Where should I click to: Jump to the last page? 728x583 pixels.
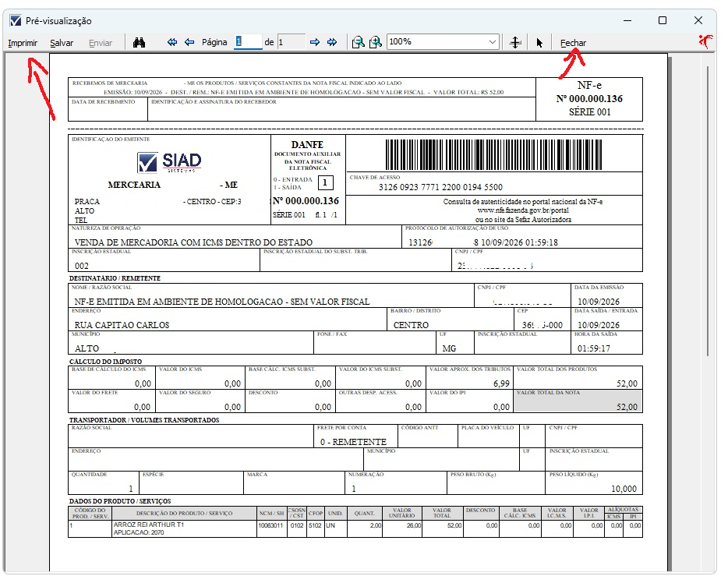click(332, 42)
